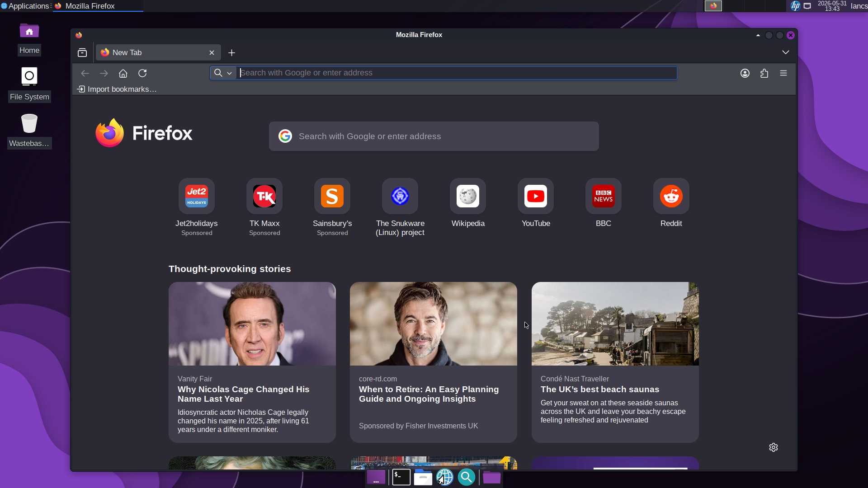Screen dimensions: 868x488
Task: Click the Vanity Fair source label
Action: coord(195,379)
